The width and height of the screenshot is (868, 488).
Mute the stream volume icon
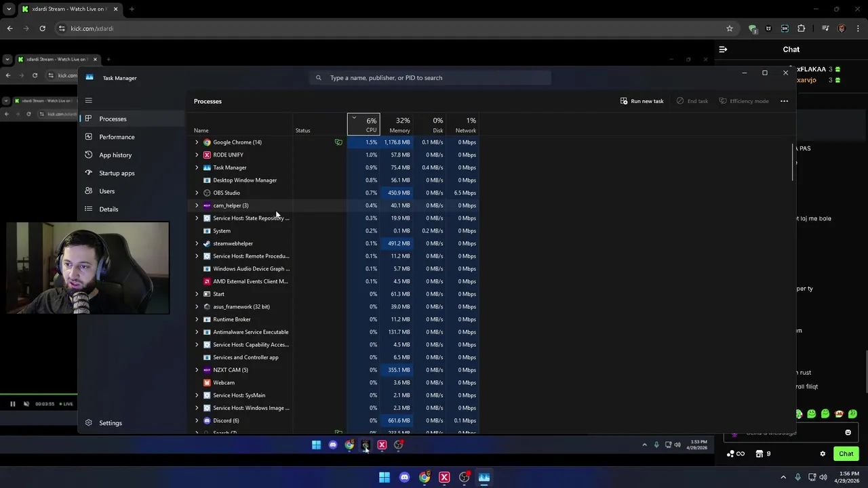click(26, 404)
